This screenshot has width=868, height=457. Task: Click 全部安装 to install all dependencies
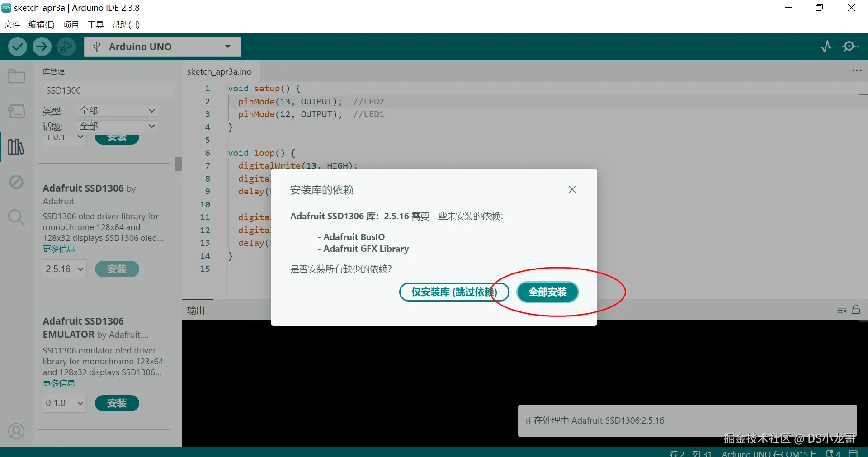tap(547, 292)
